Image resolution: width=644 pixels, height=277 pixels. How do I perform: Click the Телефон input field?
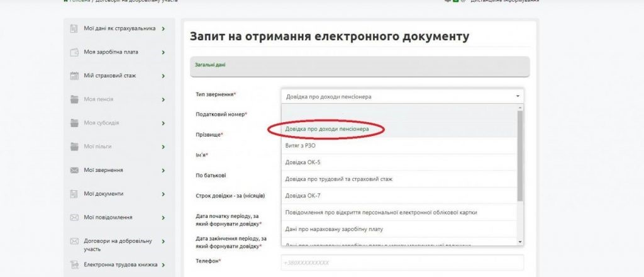[x=401, y=263]
